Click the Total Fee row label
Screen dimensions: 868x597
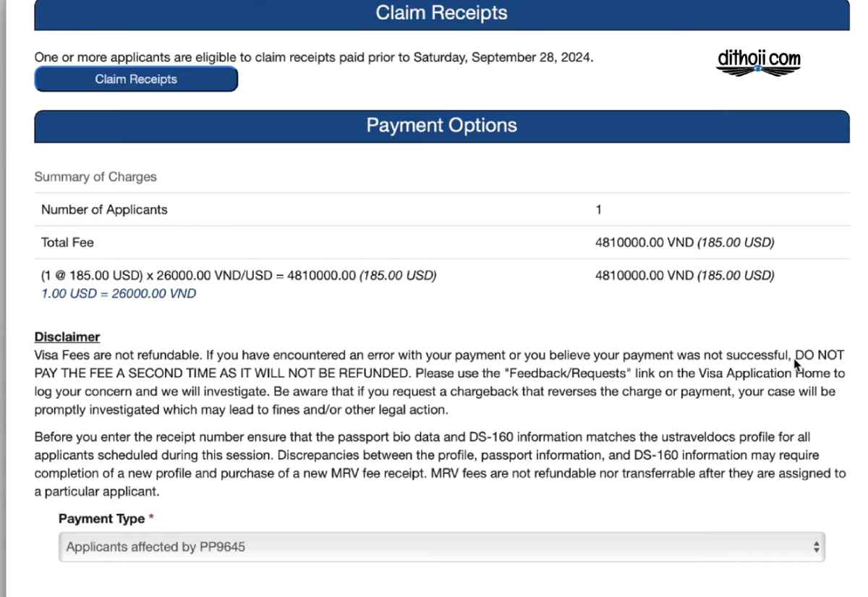(x=67, y=242)
